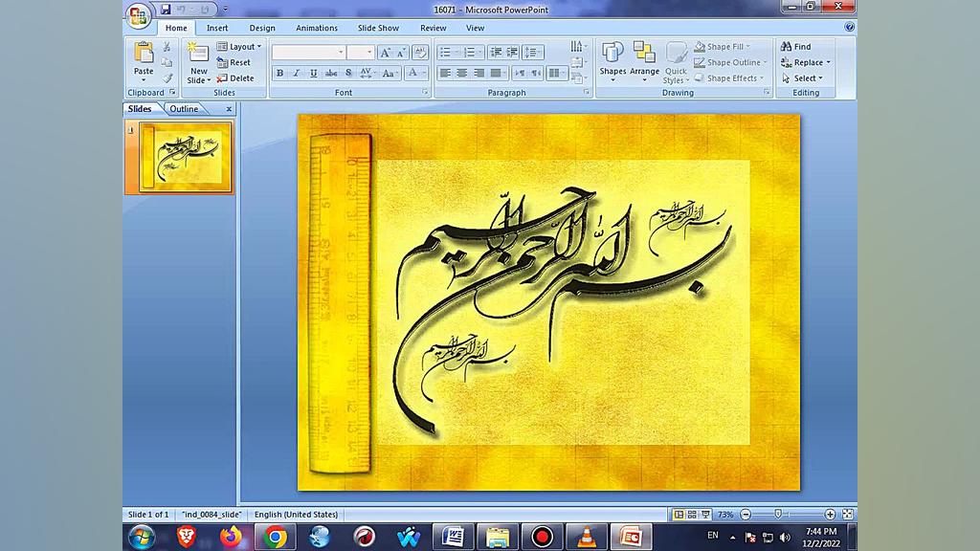Screen dimensions: 980x551
Task: Zoom in using the plus button
Action: (x=830, y=514)
